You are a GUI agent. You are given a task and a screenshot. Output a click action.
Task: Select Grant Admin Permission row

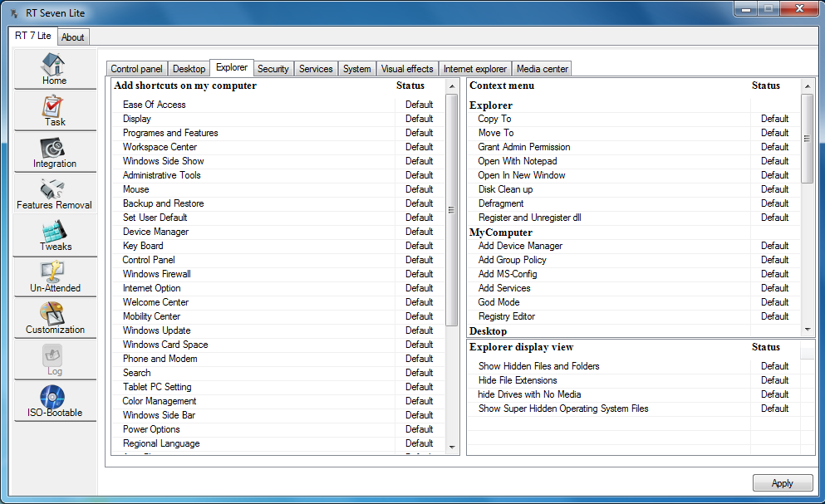(x=634, y=147)
